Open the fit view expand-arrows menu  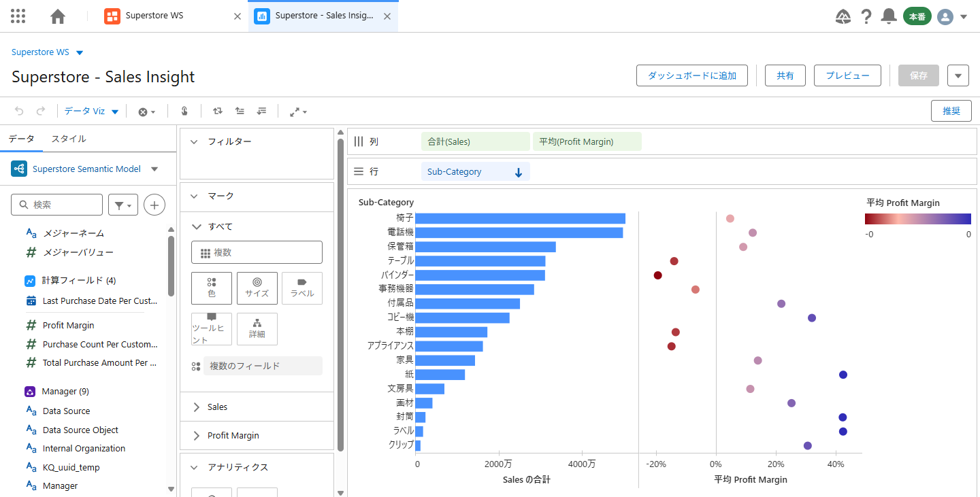pyautogui.click(x=298, y=112)
